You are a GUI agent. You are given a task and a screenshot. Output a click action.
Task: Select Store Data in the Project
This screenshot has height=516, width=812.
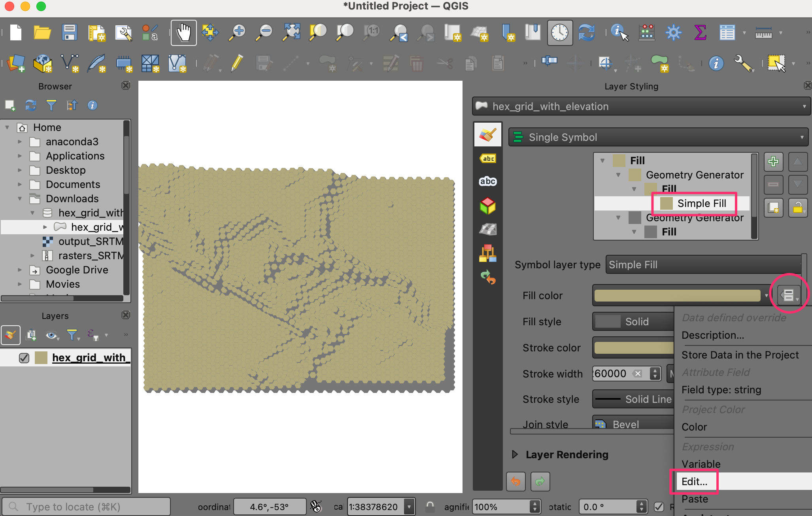(x=740, y=355)
